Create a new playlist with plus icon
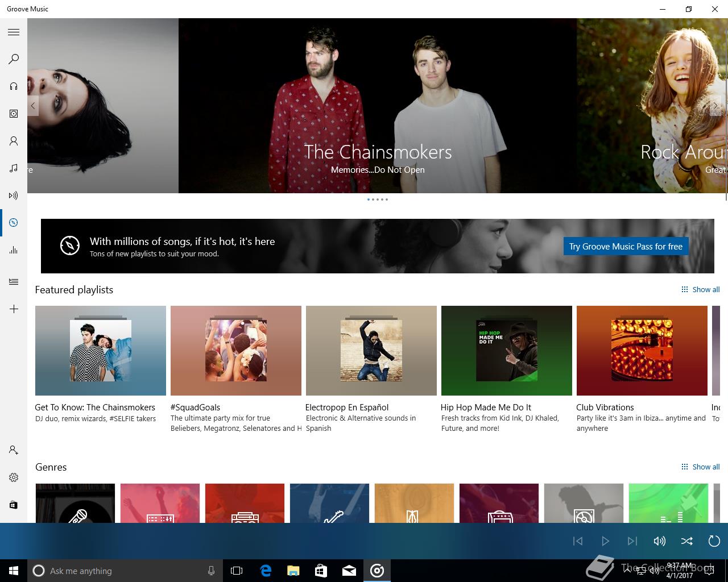 (14, 309)
